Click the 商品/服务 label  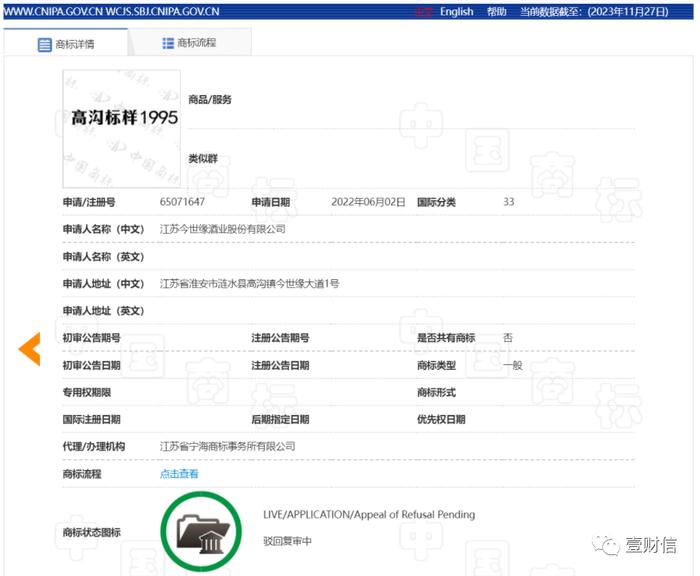click(x=210, y=100)
